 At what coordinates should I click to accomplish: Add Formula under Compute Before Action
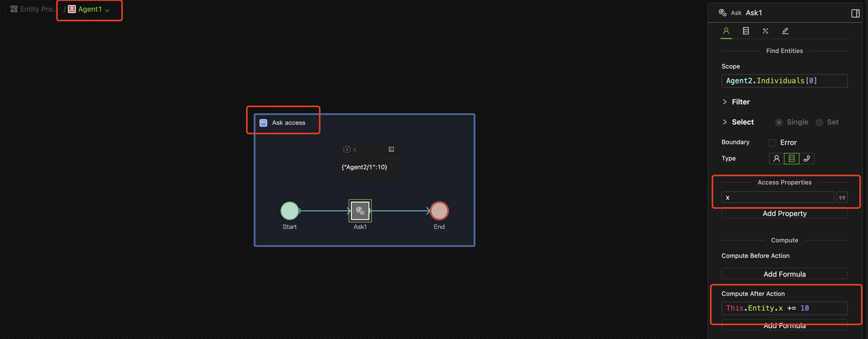coord(784,274)
